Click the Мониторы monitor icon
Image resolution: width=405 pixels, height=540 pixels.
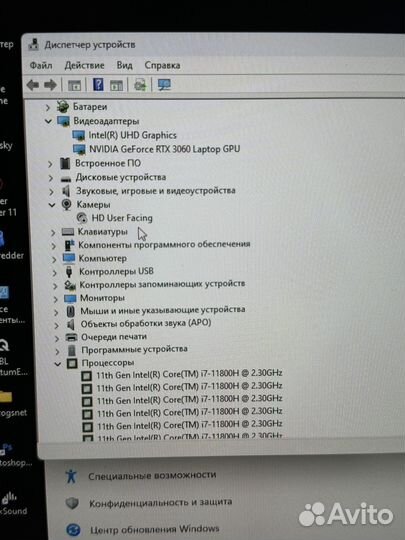[x=70, y=298]
